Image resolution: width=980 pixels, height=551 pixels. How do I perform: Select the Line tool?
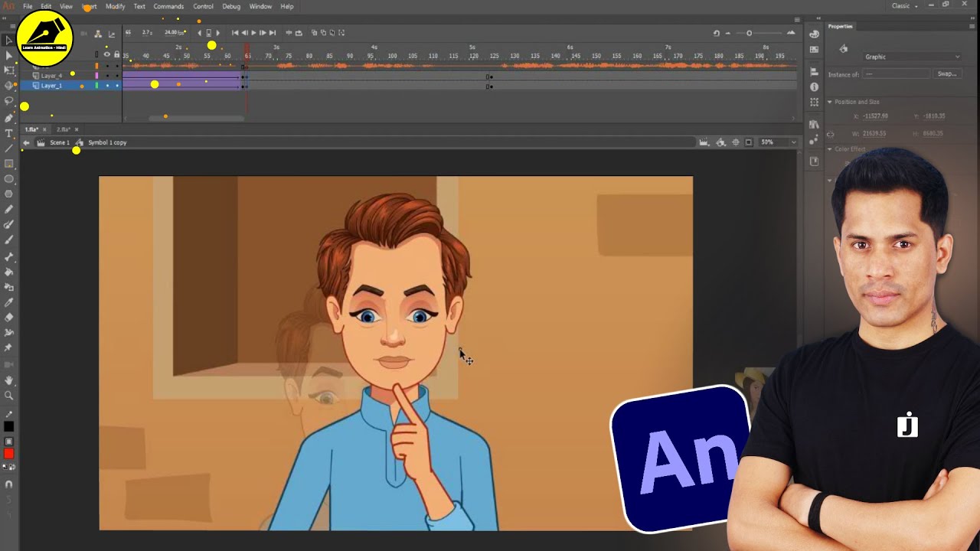pyautogui.click(x=8, y=148)
